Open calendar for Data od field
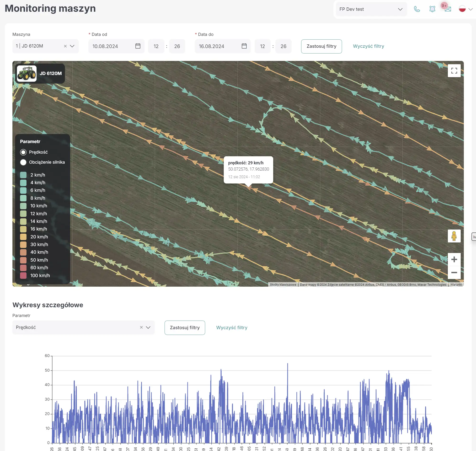The width and height of the screenshot is (476, 451). coord(138,46)
